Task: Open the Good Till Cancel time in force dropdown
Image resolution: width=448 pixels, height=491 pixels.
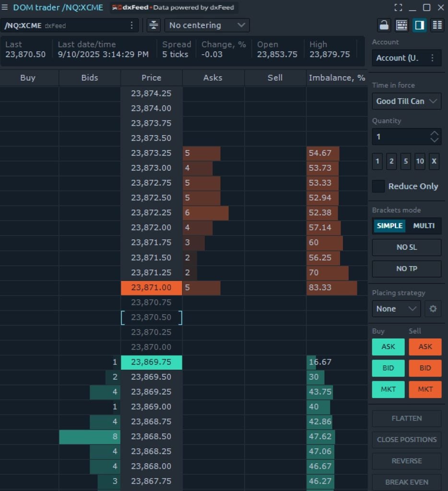Action: pos(406,101)
